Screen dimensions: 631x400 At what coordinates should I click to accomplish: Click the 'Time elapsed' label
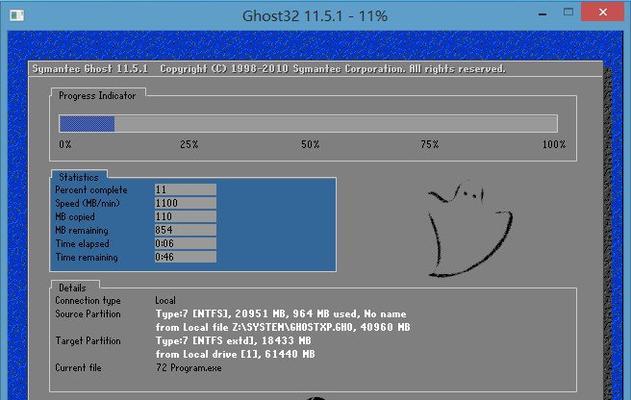(82, 244)
